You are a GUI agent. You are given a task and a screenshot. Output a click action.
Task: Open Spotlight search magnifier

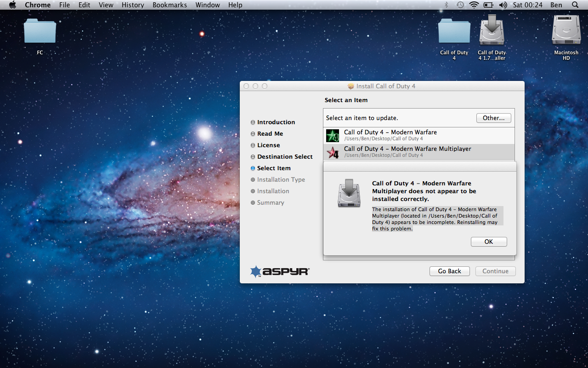tap(575, 5)
